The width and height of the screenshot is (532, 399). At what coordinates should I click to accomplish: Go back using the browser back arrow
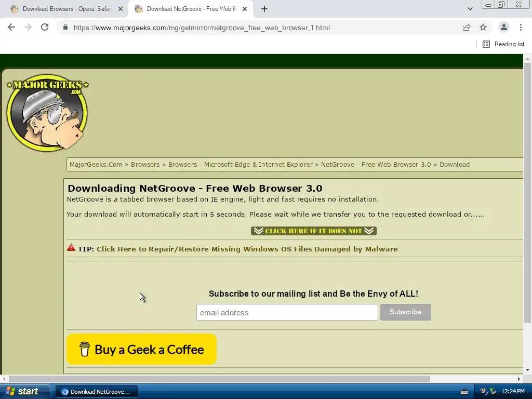(11, 27)
